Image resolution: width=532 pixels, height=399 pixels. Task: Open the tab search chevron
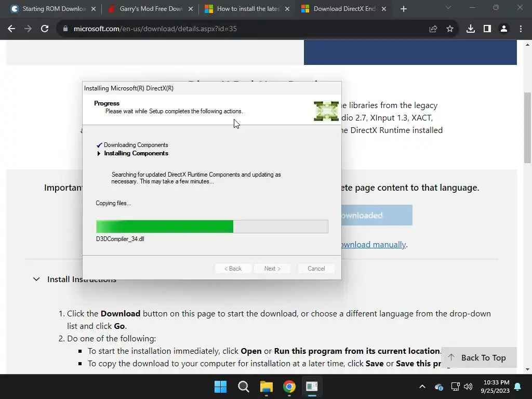[x=448, y=7]
